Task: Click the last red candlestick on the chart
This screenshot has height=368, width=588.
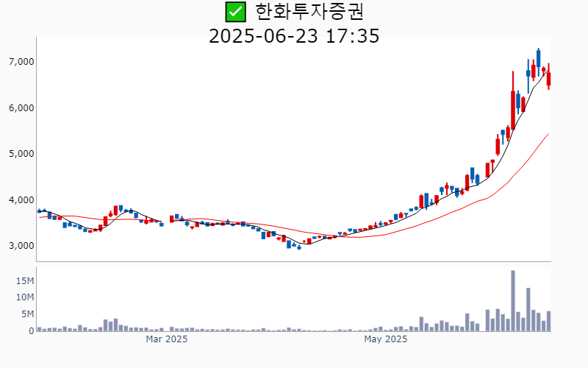Action: pos(548,77)
